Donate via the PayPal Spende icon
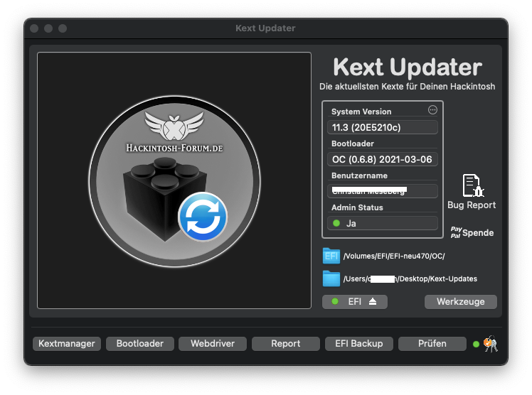Viewport: 532px width, 395px height. [x=472, y=233]
